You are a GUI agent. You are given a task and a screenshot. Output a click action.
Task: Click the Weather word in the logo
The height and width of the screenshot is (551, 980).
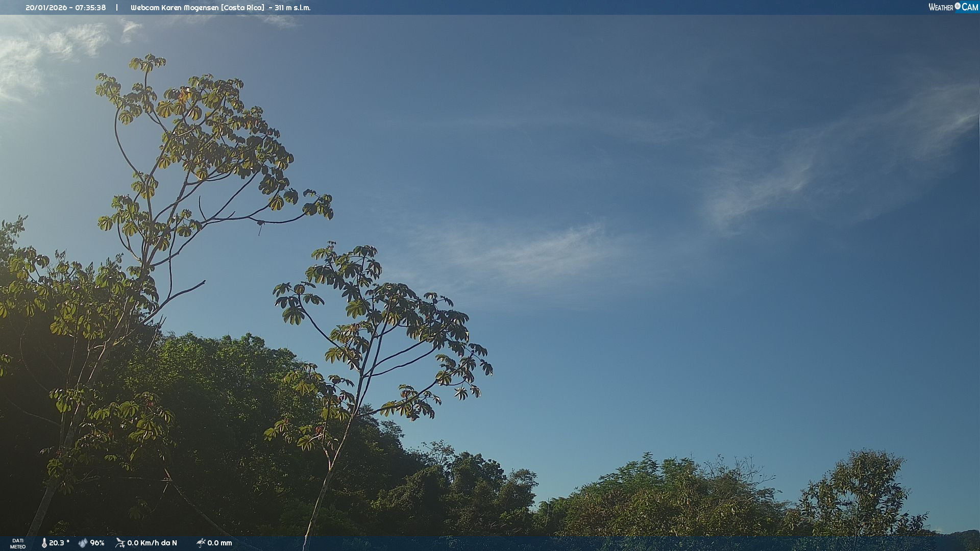click(x=941, y=7)
